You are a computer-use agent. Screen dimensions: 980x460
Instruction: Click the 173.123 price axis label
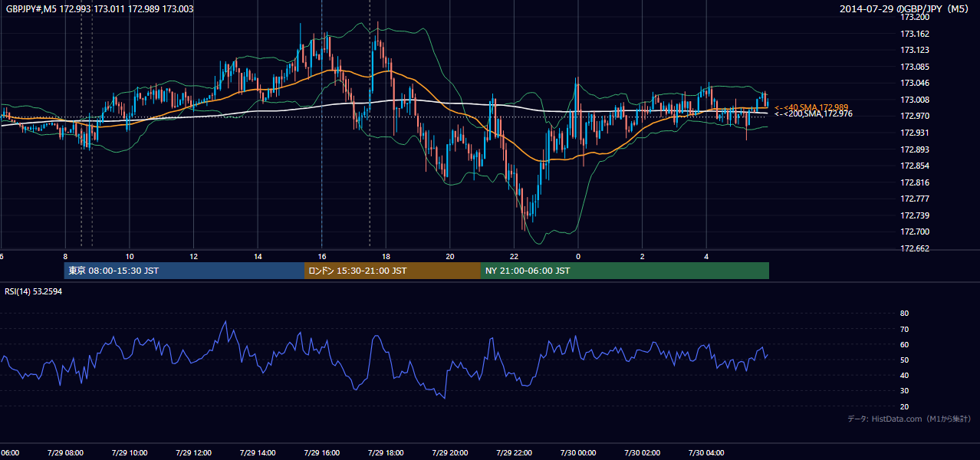point(914,50)
